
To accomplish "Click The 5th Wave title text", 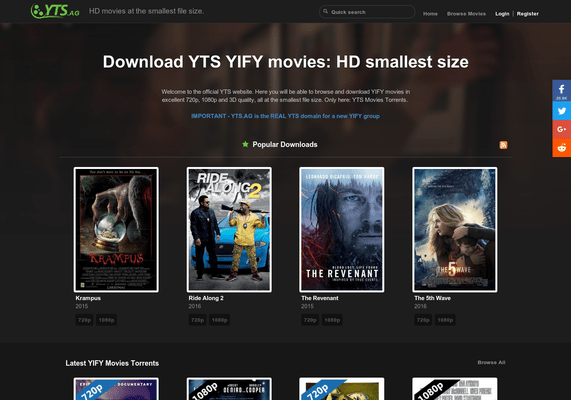I will pyautogui.click(x=432, y=298).
